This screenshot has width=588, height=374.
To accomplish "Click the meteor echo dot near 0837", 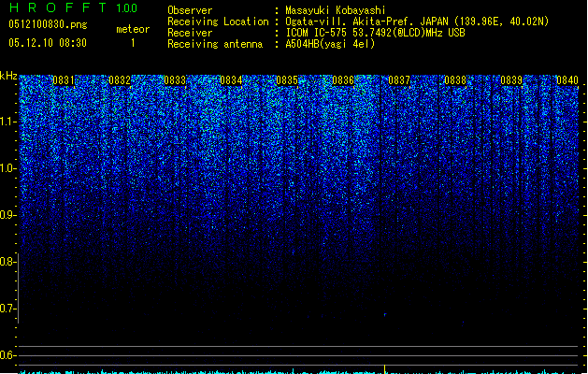I will point(385,315).
